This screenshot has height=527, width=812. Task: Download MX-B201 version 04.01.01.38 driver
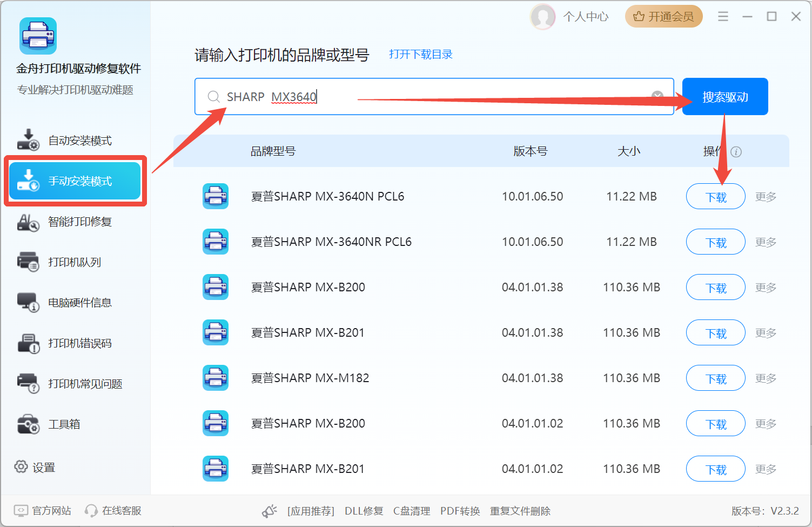[x=716, y=333]
